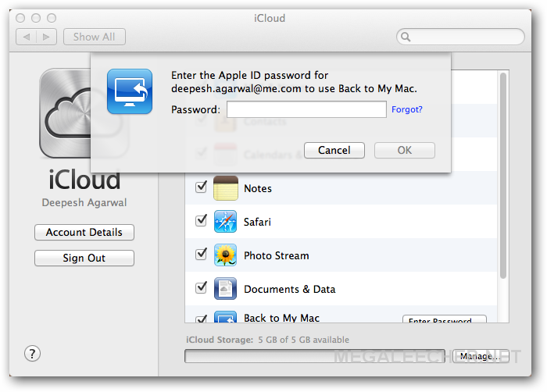Click Cancel in the password dialog

334,150
